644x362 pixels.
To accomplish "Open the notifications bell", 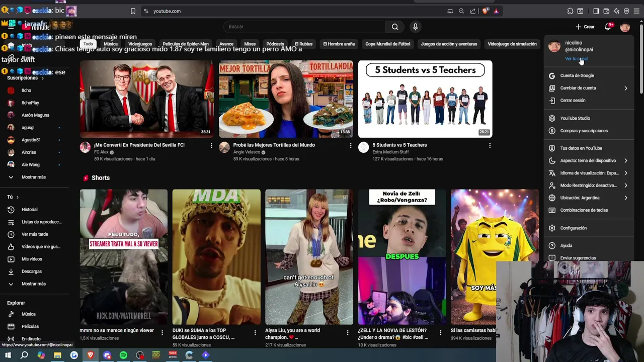I will [x=608, y=27].
